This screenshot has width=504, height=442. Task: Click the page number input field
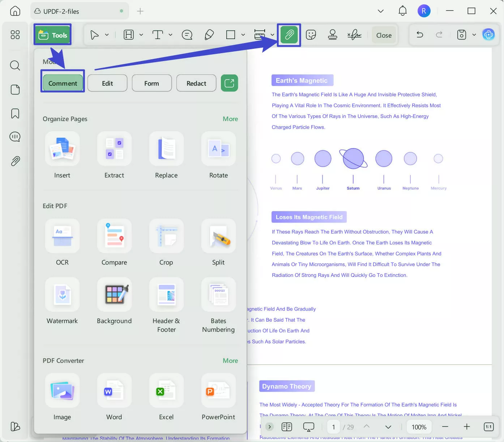[x=333, y=427]
